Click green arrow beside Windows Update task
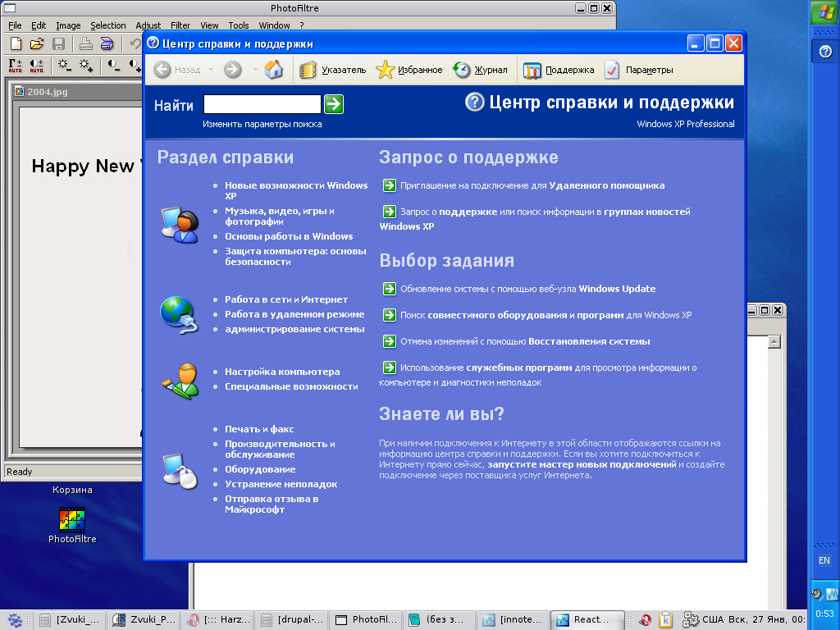This screenshot has height=630, width=840. [390, 289]
